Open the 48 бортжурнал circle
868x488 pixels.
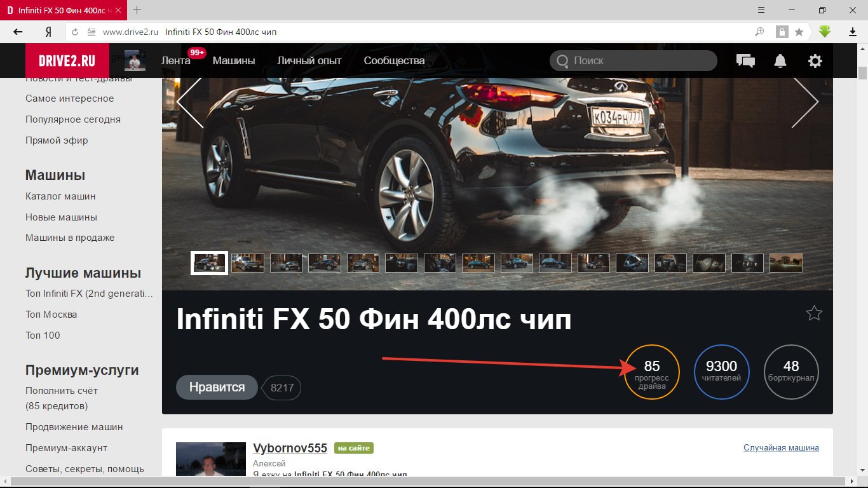click(x=791, y=372)
